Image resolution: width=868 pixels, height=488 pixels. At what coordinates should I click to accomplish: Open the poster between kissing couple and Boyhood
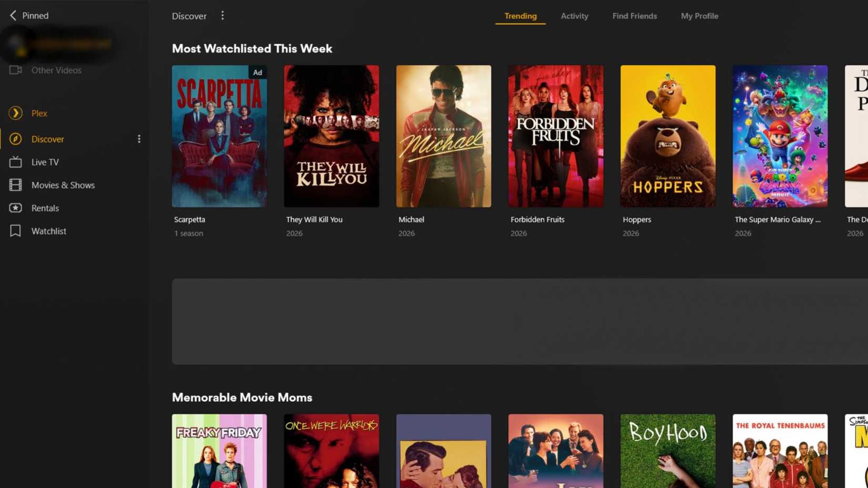pyautogui.click(x=556, y=451)
